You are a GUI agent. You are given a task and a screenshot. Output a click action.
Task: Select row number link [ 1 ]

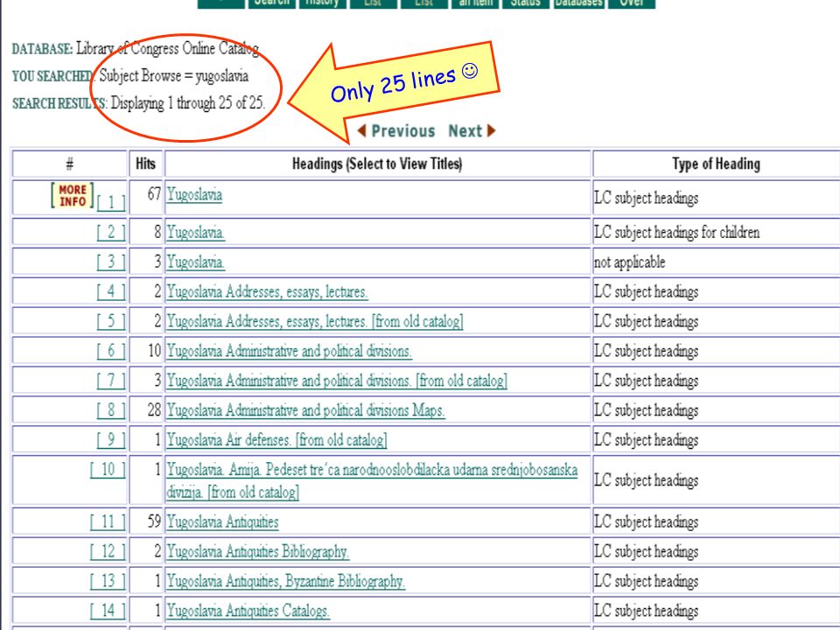coord(111,202)
